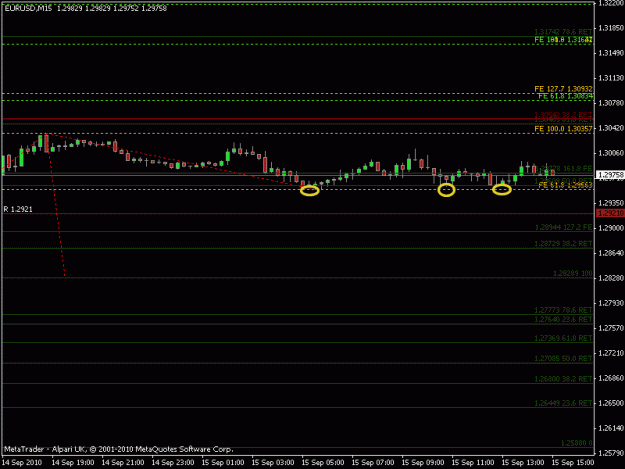Click 1.26140 on the price axis
This screenshot has width=625, height=469.
[x=611, y=428]
